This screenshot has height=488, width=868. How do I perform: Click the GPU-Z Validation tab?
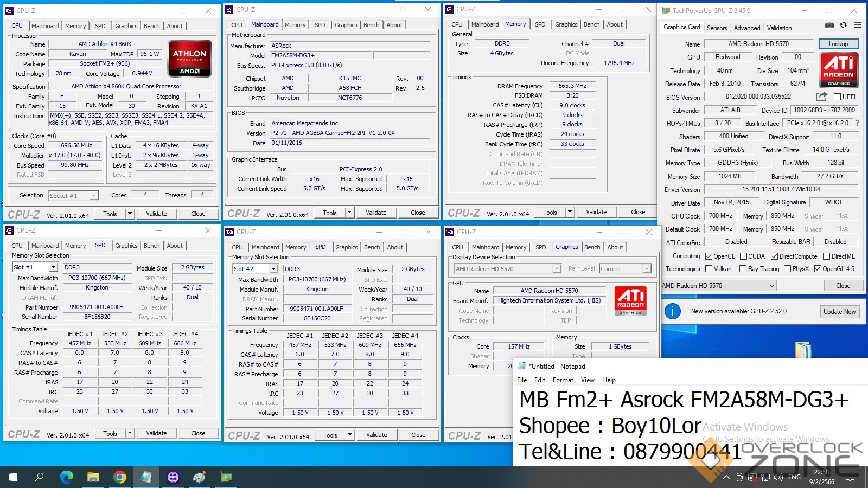point(779,28)
